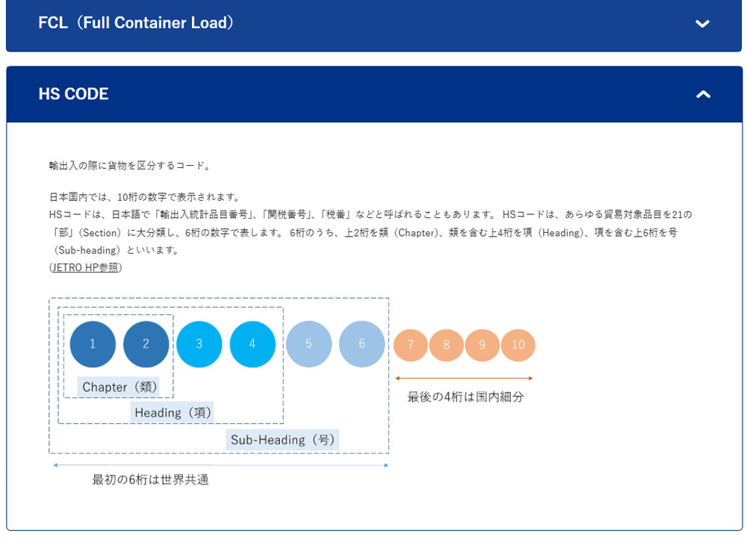Click the orange circle numbered 8
This screenshot has height=560, width=747.
pyautogui.click(x=447, y=345)
